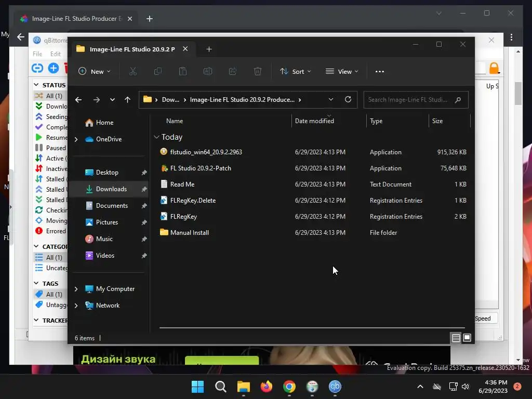Screen dimensions: 532x399
Task: Click the Share icon in Explorer toolbar
Action: pyautogui.click(x=233, y=71)
